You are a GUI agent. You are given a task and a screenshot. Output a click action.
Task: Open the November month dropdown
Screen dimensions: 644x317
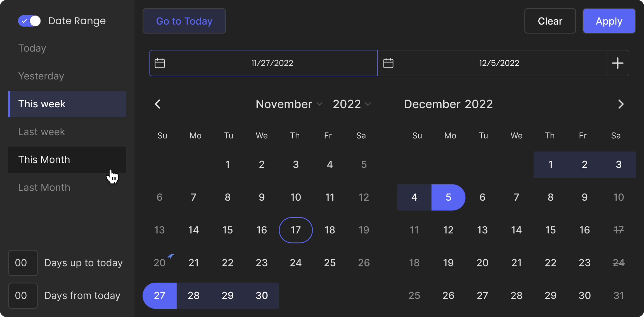pos(289,104)
